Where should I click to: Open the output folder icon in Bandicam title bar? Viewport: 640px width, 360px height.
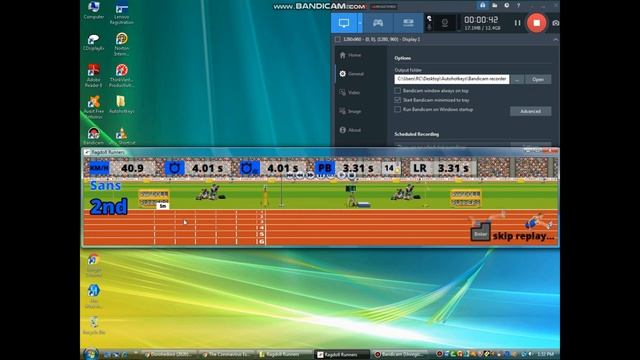click(494, 5)
